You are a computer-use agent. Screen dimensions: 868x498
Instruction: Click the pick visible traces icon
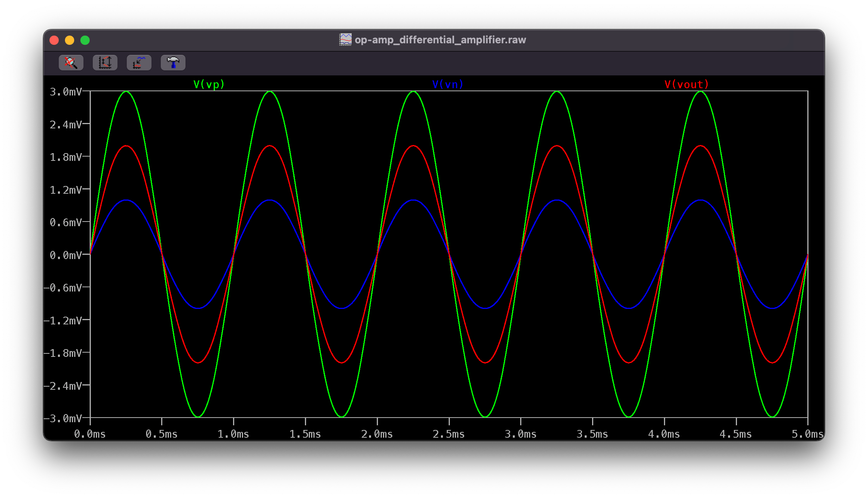(139, 63)
